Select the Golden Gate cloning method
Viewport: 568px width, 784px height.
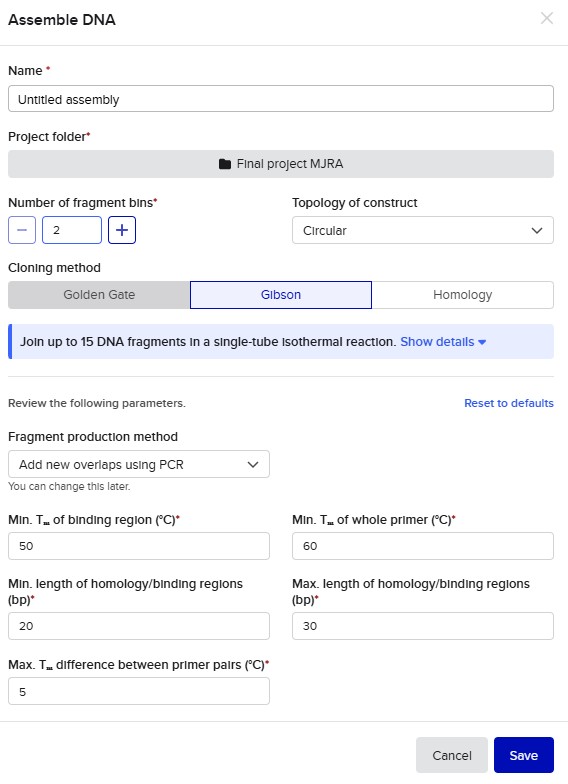(99, 295)
